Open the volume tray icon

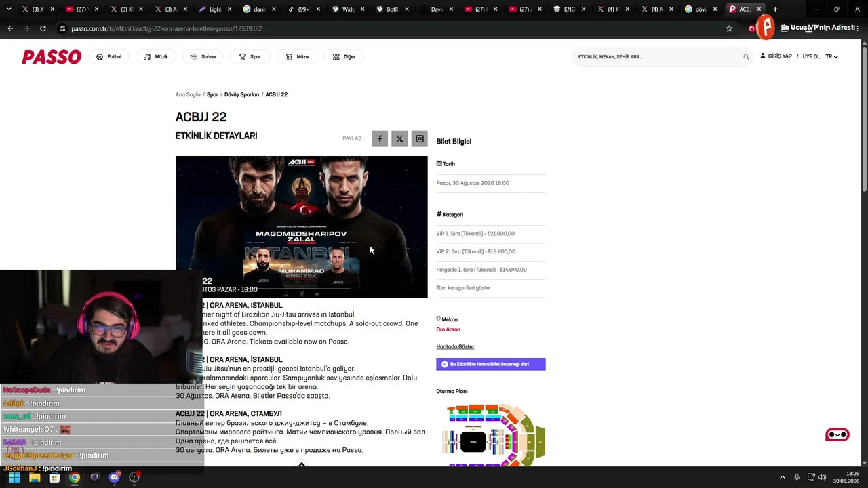[823, 477]
